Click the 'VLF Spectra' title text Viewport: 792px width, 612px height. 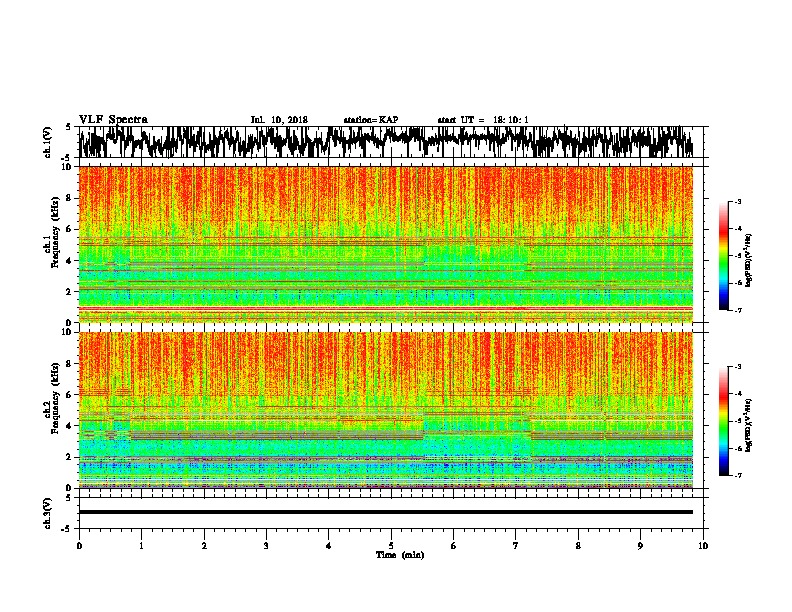tap(113, 120)
